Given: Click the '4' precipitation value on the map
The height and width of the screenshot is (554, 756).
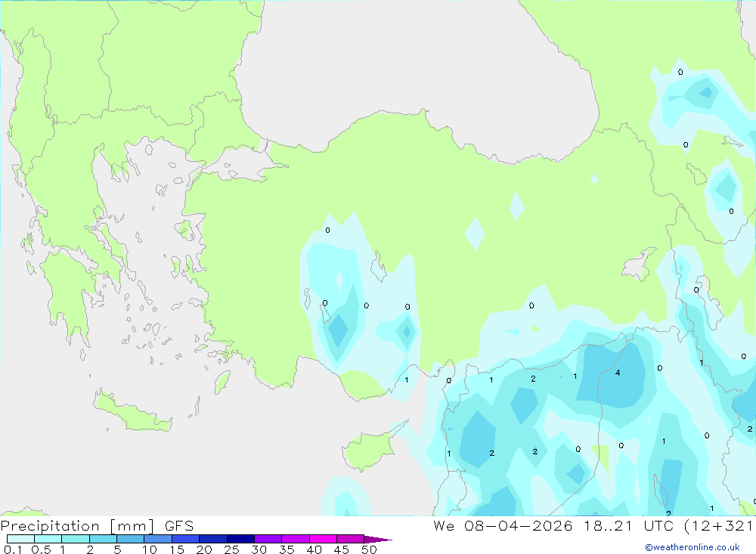Looking at the screenshot, I should tap(618, 373).
